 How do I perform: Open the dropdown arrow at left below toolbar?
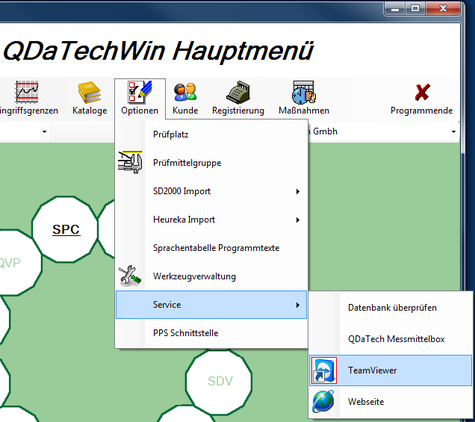click(44, 131)
